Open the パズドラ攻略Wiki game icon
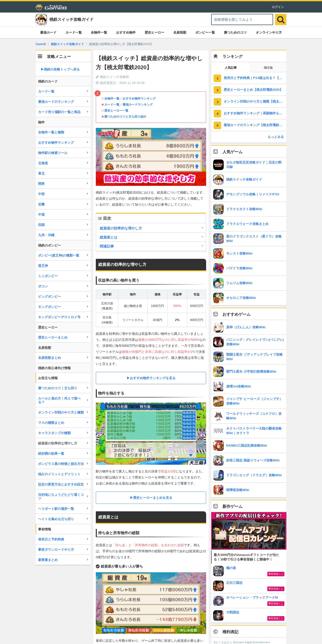The height and width of the screenshot is (644, 322). click(x=218, y=268)
